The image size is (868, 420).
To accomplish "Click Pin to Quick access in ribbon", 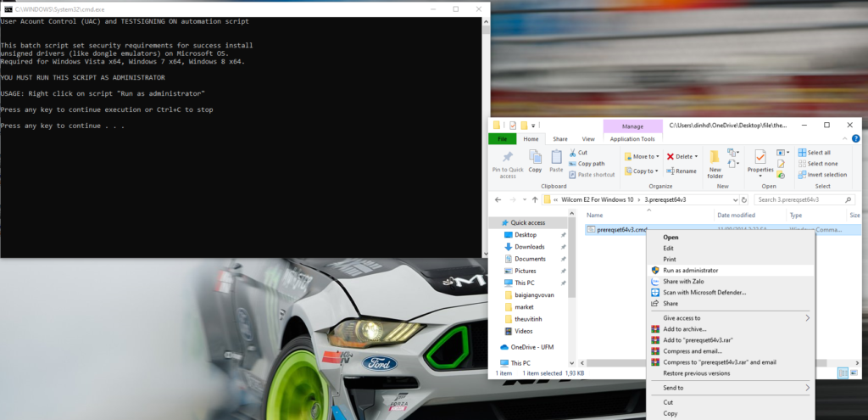I will [508, 165].
